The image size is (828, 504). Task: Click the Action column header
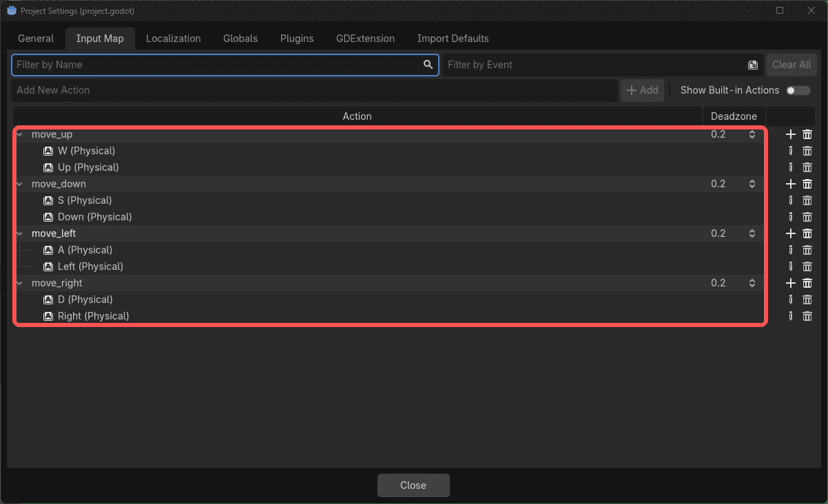pos(357,116)
